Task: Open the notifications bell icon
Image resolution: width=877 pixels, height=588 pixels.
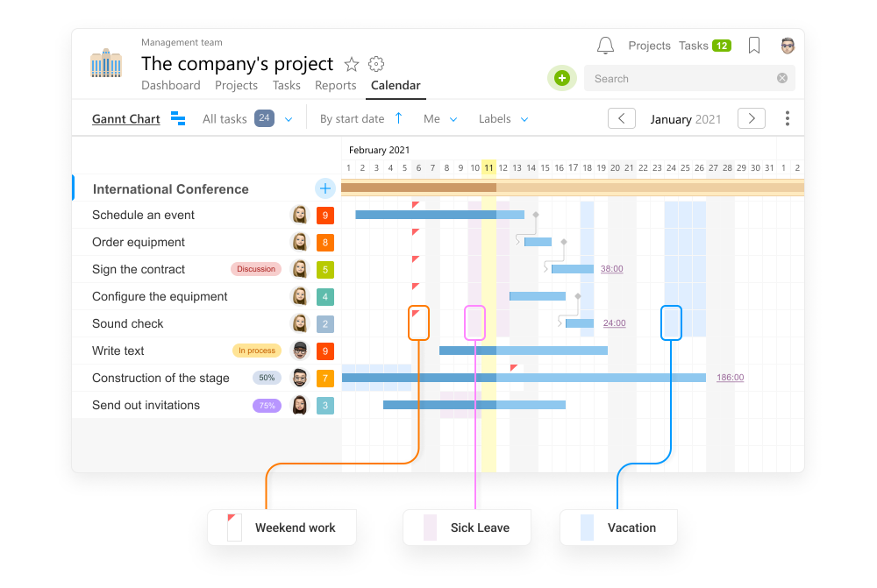Action: click(x=605, y=46)
